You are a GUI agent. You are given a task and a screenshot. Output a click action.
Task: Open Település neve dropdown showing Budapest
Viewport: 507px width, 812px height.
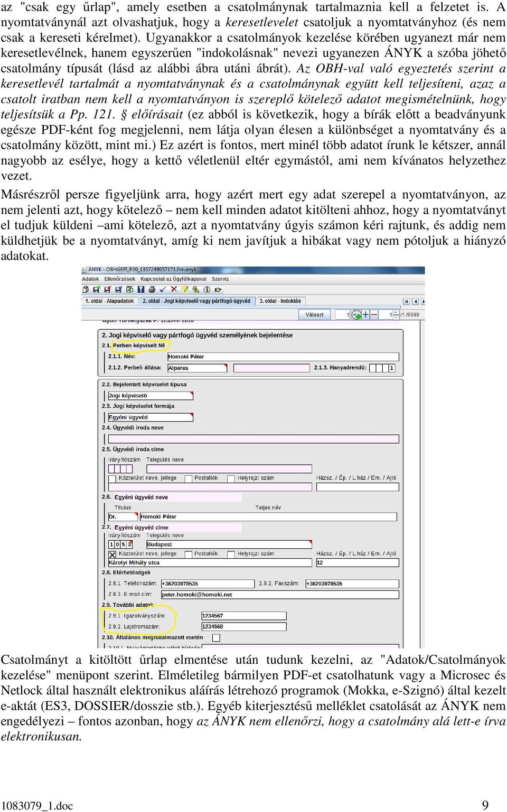click(x=229, y=544)
